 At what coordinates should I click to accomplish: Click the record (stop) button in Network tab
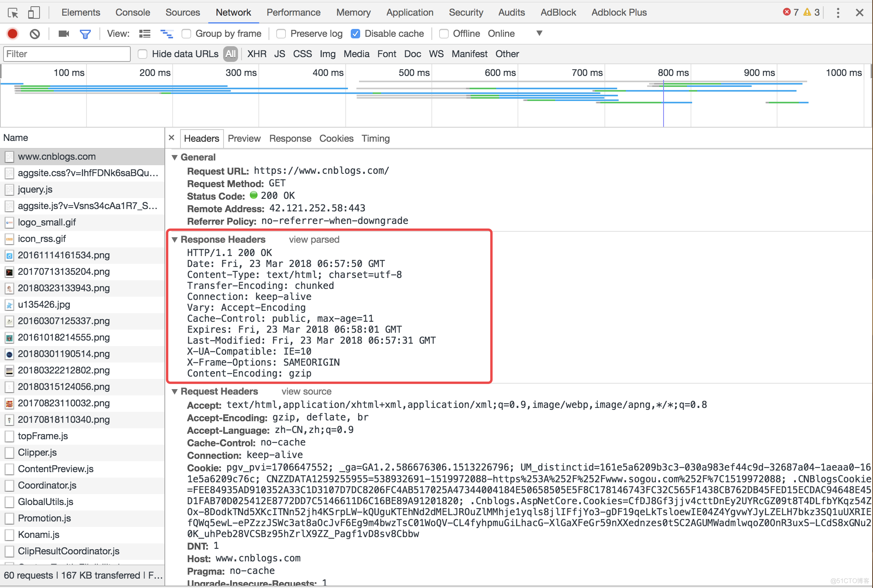click(13, 34)
